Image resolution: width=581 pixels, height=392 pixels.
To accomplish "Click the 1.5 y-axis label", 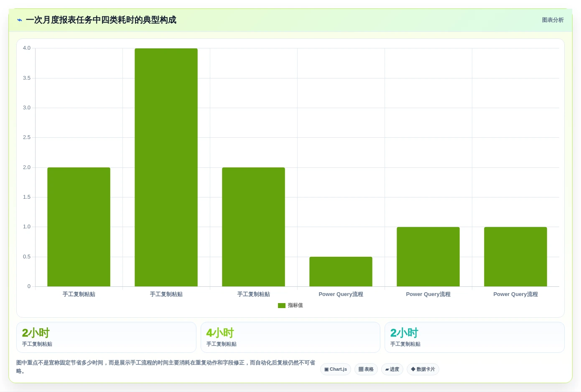I will 27,197.
